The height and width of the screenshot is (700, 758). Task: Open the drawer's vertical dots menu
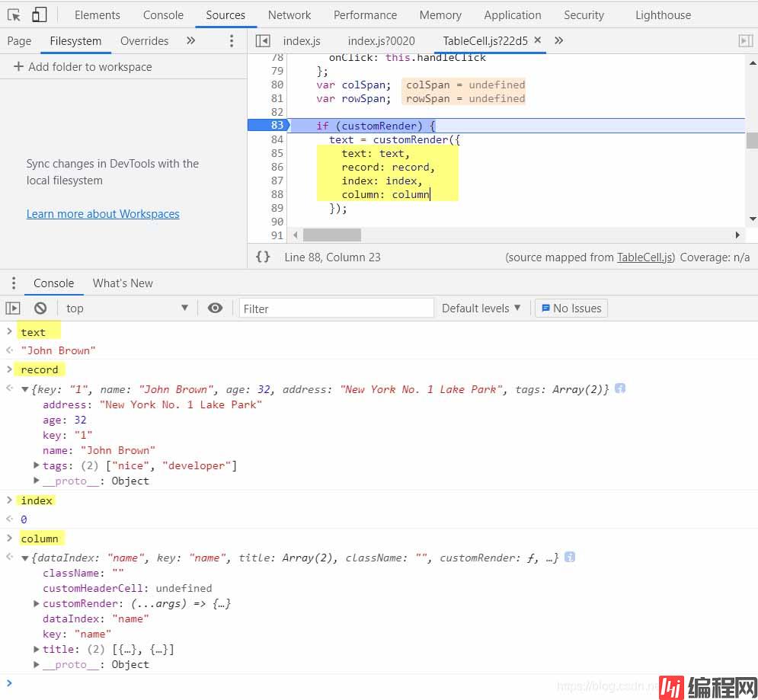13,283
